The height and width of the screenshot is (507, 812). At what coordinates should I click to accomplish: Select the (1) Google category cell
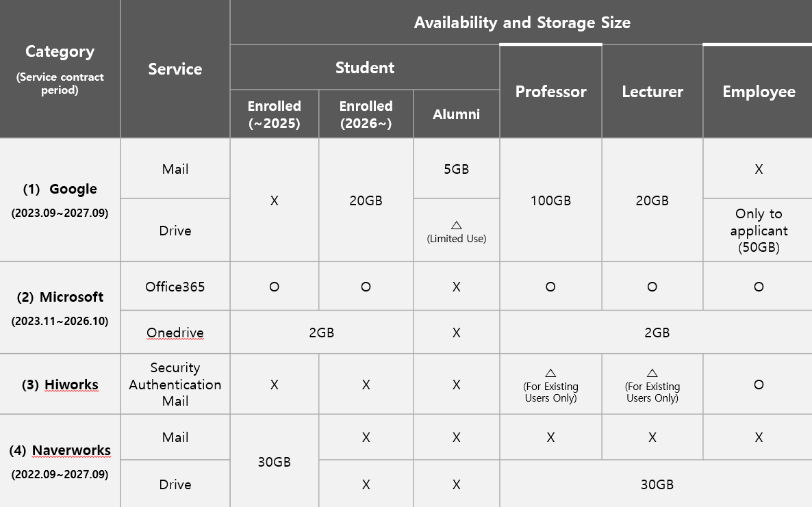pyautogui.click(x=60, y=200)
